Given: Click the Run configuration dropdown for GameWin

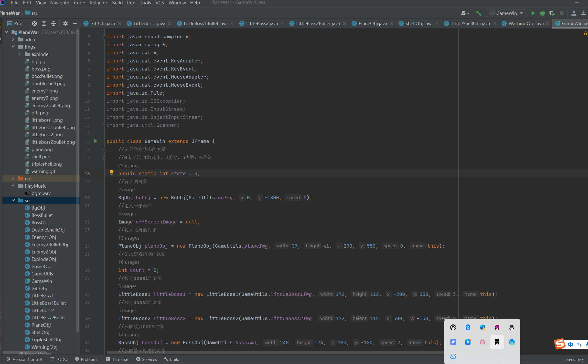Looking at the screenshot, I should pos(506,13).
